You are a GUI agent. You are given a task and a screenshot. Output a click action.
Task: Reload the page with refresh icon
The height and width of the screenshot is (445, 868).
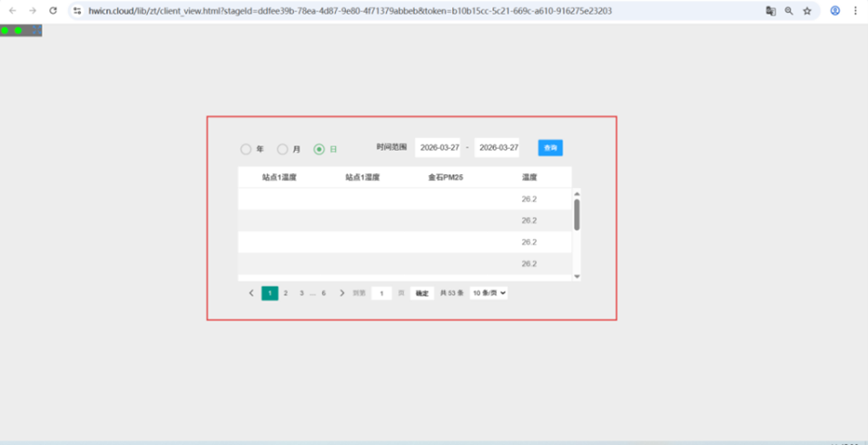click(x=54, y=11)
